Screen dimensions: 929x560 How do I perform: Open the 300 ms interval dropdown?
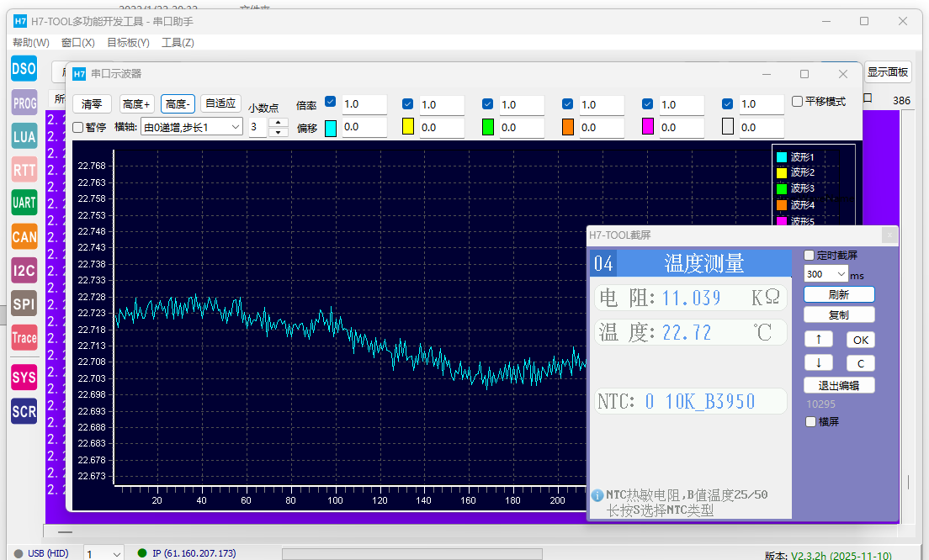[x=826, y=274]
